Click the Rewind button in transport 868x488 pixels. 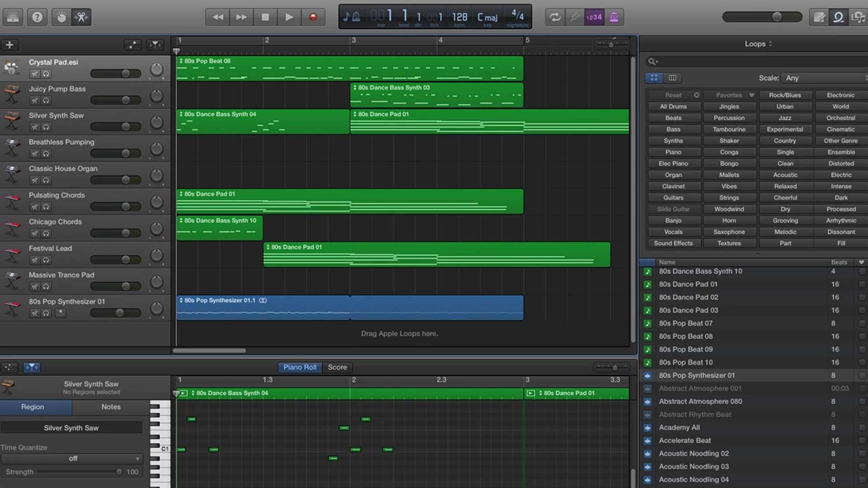tap(218, 17)
